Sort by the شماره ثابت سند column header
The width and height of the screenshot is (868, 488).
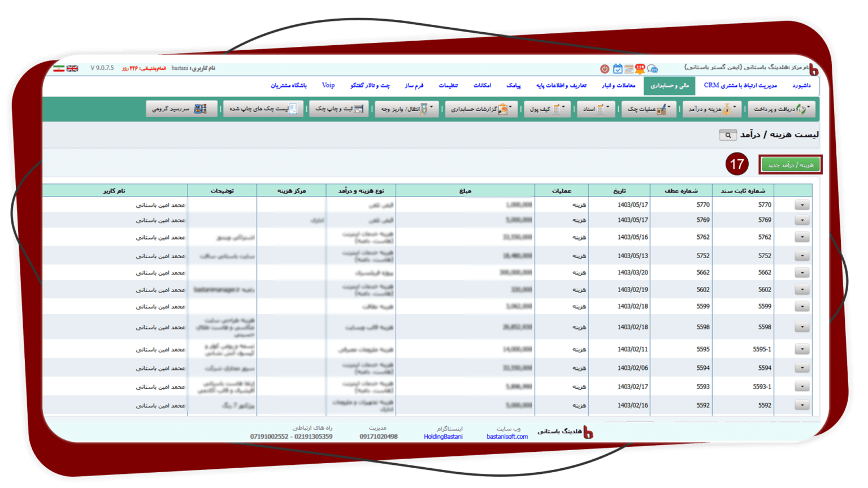pos(743,191)
